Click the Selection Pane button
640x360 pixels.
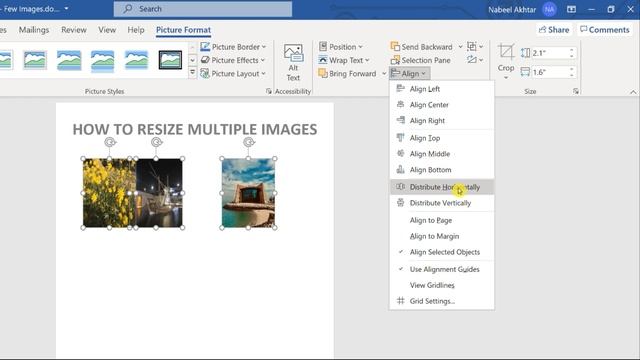[x=420, y=60]
